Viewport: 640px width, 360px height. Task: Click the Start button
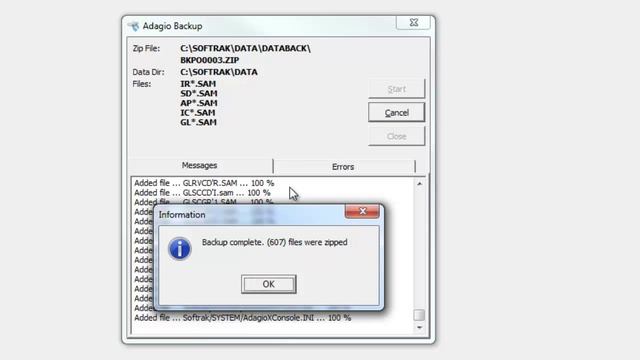pos(396,89)
